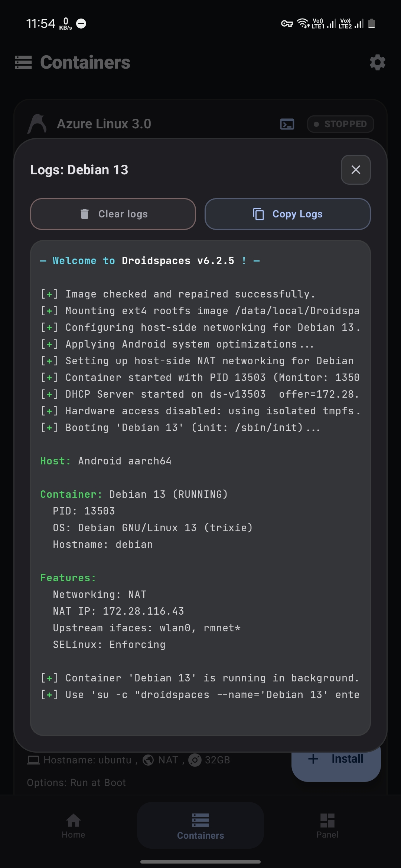Click the trash icon in Clear logs

click(x=85, y=214)
